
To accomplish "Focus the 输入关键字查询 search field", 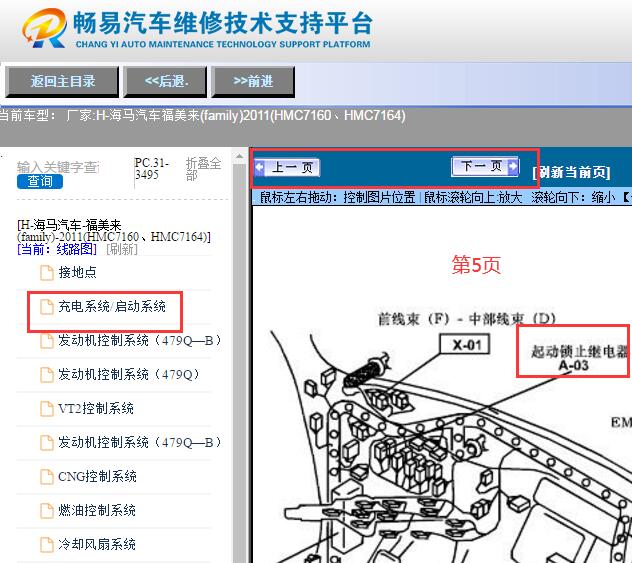I will (x=58, y=167).
